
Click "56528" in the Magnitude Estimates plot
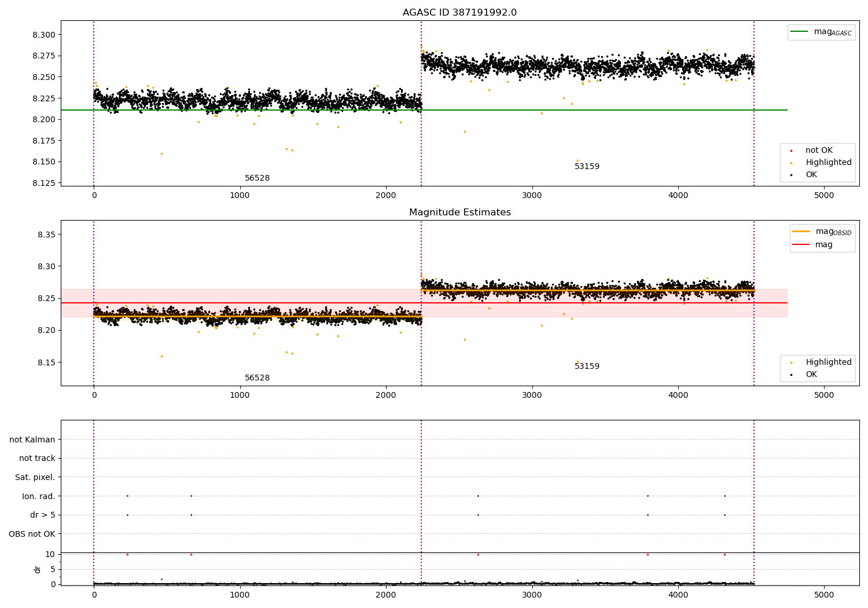pos(257,378)
